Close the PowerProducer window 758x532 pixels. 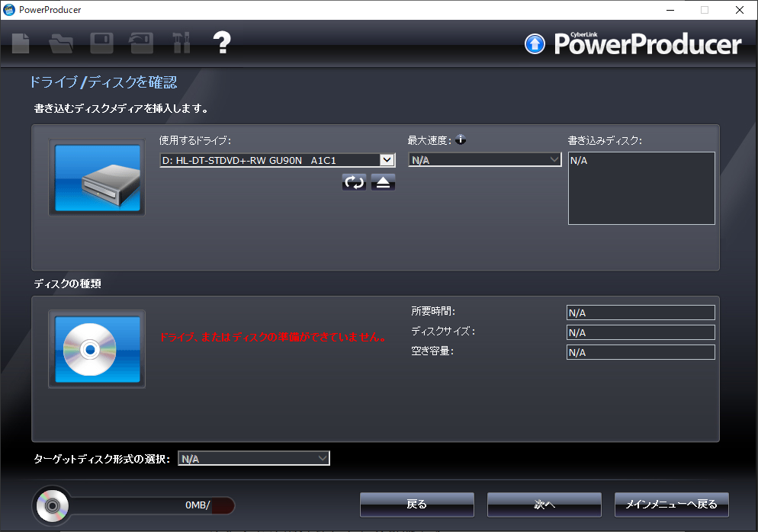[x=739, y=10]
